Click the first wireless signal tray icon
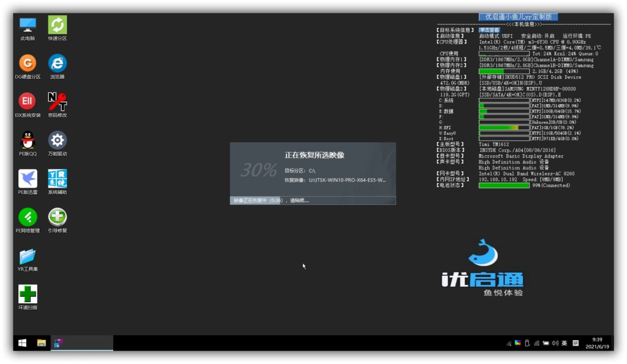 (x=509, y=343)
